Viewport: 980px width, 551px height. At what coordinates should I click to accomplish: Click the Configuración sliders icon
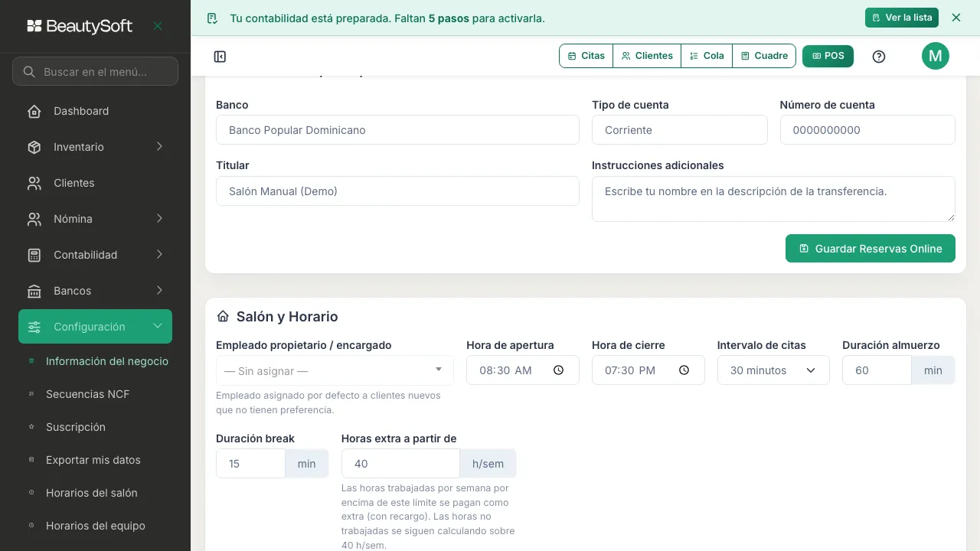click(34, 327)
